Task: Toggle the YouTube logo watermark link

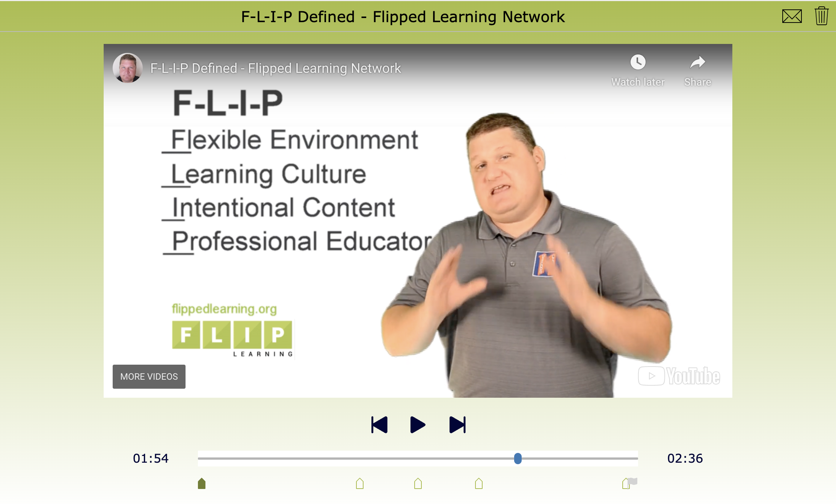Action: point(680,376)
